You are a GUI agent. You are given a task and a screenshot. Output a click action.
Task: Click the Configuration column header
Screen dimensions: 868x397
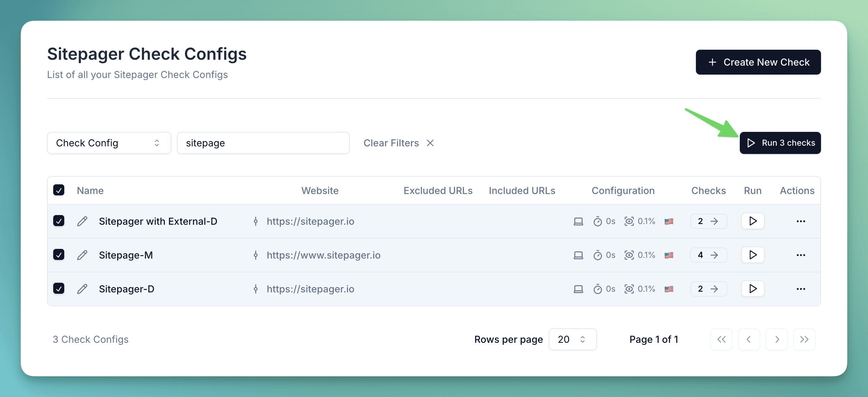tap(623, 191)
